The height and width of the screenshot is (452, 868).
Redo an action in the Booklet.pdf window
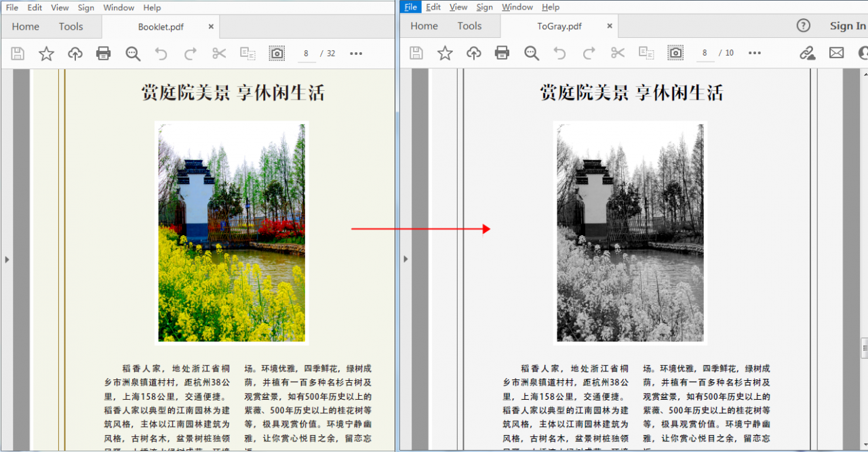click(x=191, y=52)
